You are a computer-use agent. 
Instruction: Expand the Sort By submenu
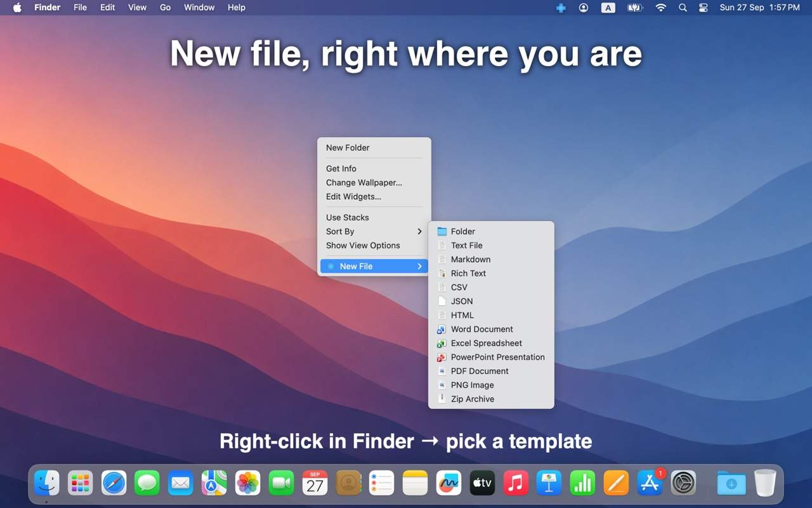tap(374, 231)
